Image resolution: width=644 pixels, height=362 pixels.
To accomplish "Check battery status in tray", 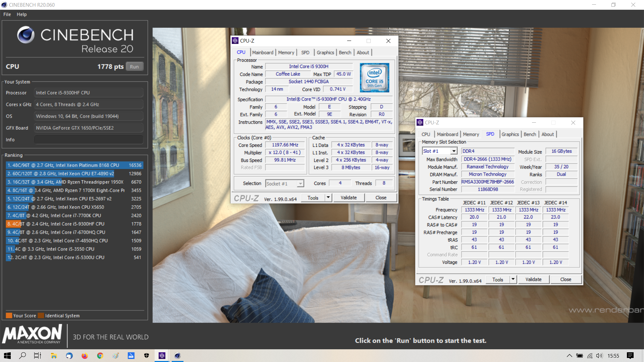I will (580, 356).
